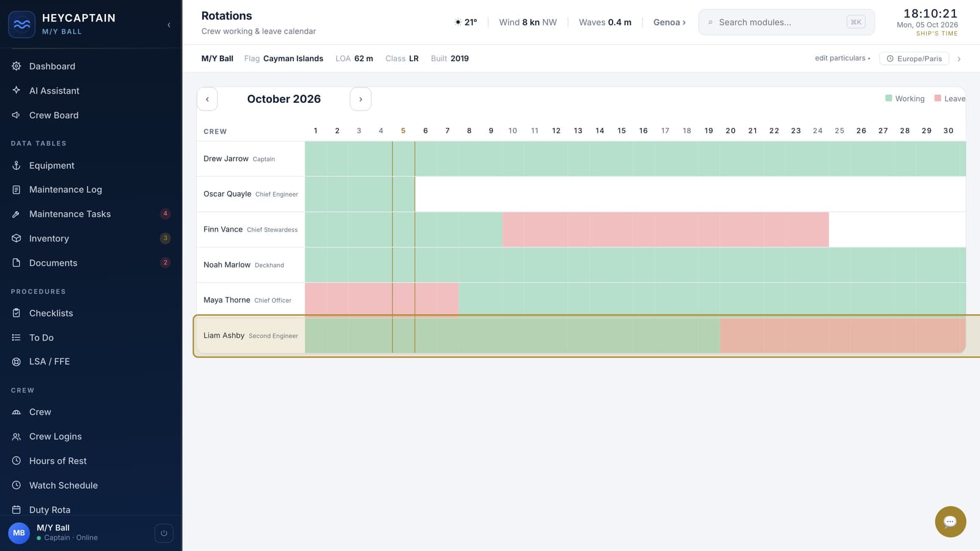Click the Inventory box icon
Viewport: 980px width, 551px height.
coord(17,238)
